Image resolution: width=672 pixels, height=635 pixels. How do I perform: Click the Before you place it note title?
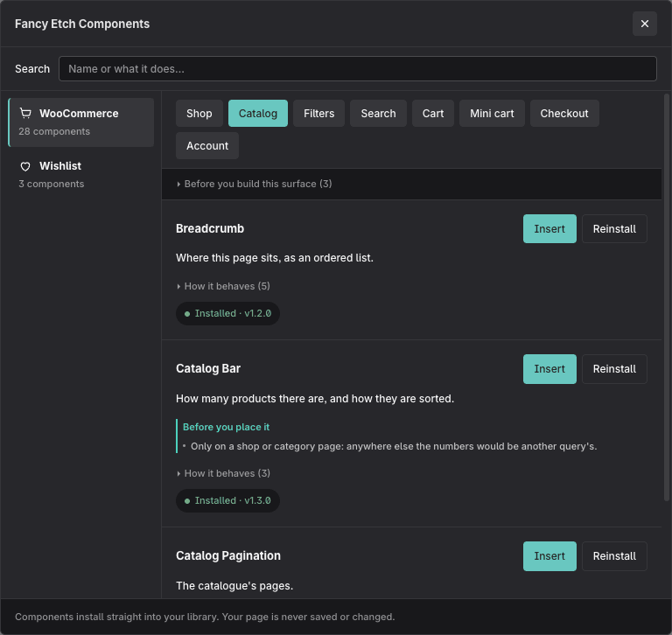pyautogui.click(x=227, y=427)
